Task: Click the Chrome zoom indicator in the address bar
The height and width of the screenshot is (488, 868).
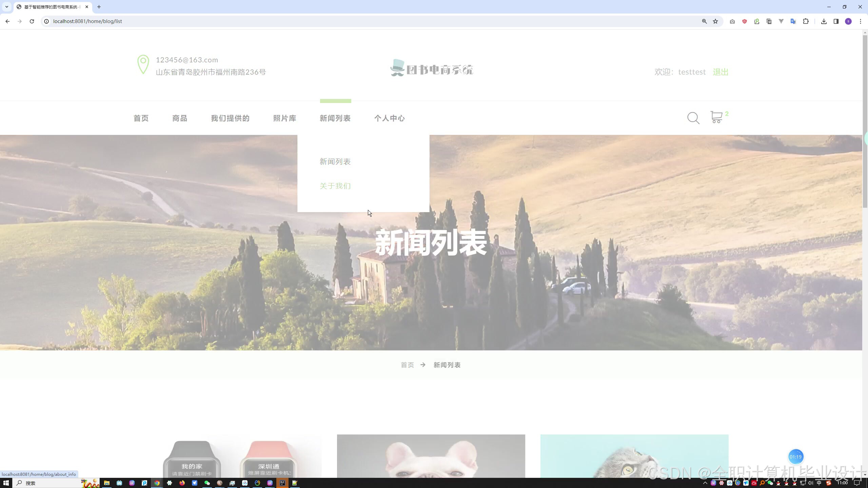Action: (x=704, y=21)
